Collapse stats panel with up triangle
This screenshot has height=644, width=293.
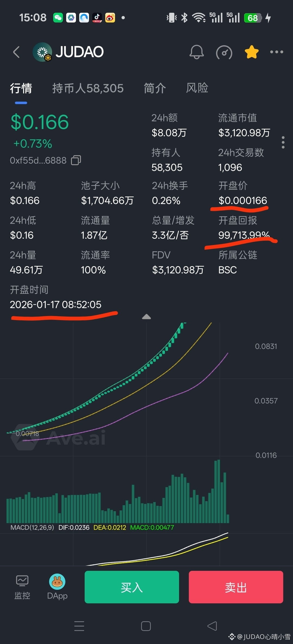tap(146, 317)
